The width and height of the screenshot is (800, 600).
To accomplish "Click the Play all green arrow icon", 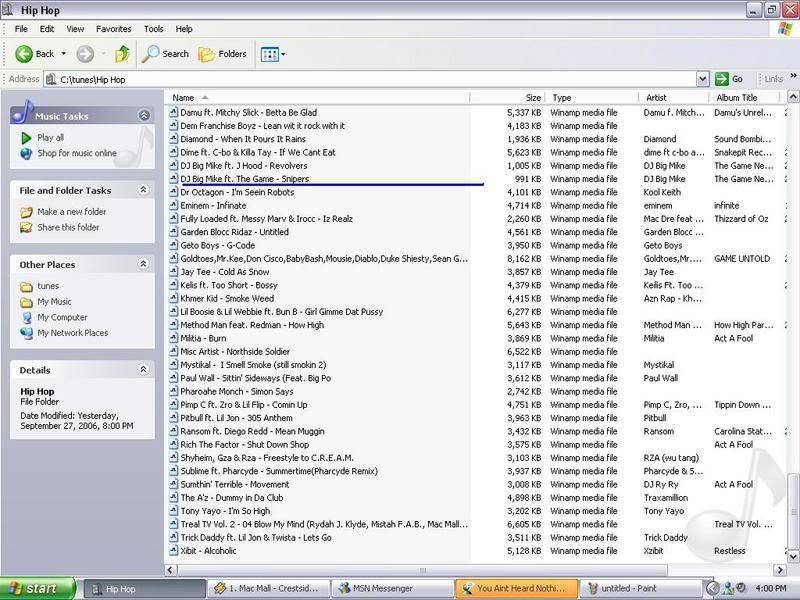I will pos(26,138).
